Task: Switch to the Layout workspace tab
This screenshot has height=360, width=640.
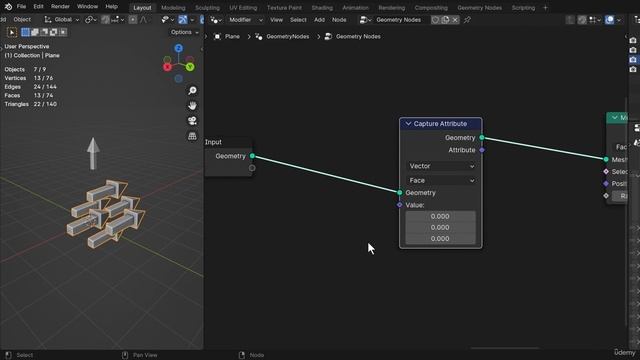Action: (142, 8)
